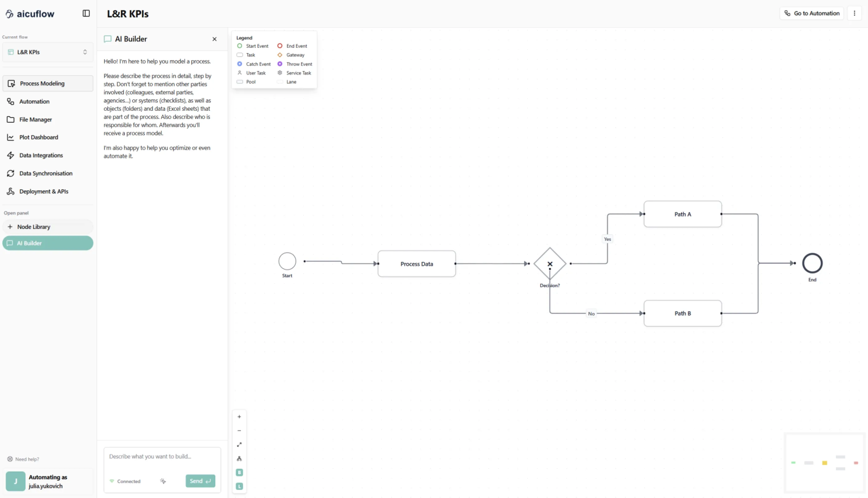Click the auto-layout tree icon
The height and width of the screenshot is (498, 868).
(239, 459)
